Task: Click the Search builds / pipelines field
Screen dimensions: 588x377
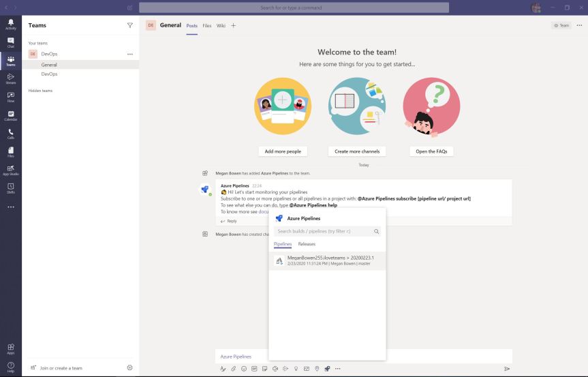Action: tap(324, 231)
